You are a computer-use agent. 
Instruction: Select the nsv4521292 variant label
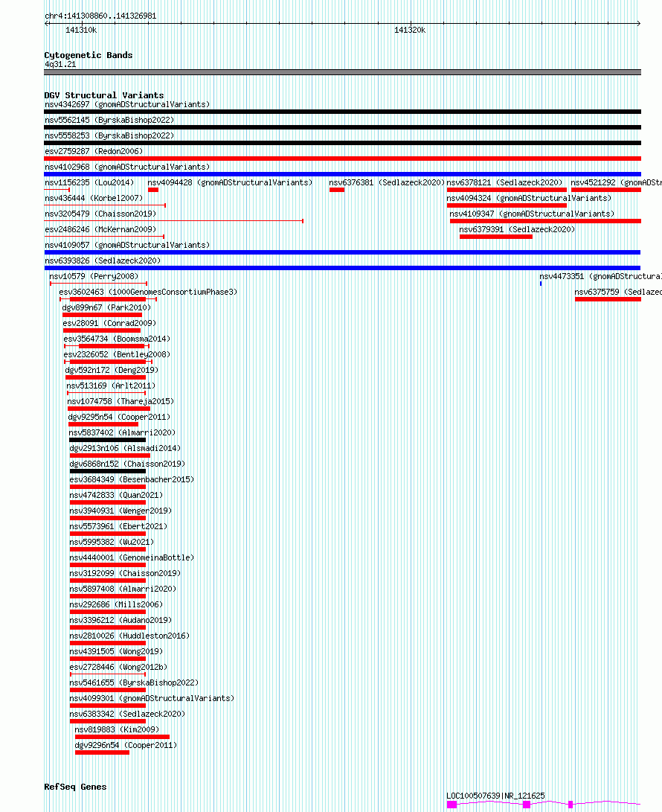pyautogui.click(x=616, y=182)
